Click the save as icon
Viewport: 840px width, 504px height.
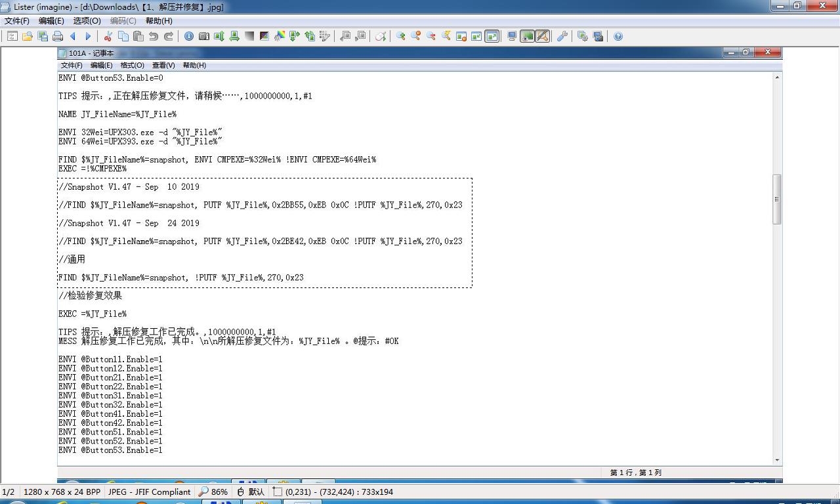tap(43, 36)
